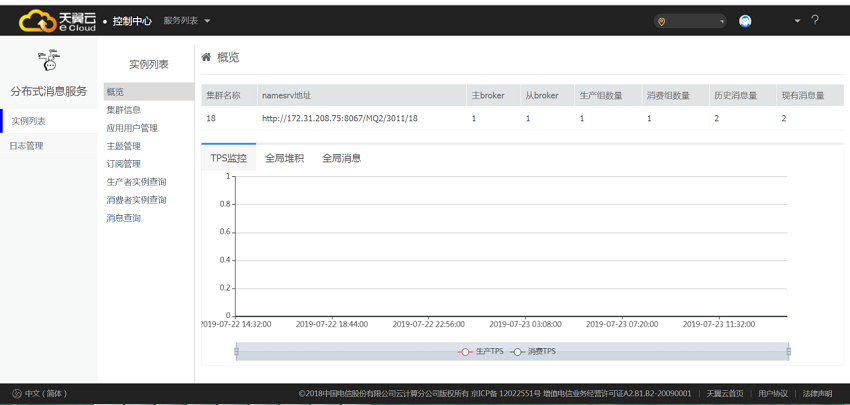Switch to 全局消息 tab
850x405 pixels.
342,158
